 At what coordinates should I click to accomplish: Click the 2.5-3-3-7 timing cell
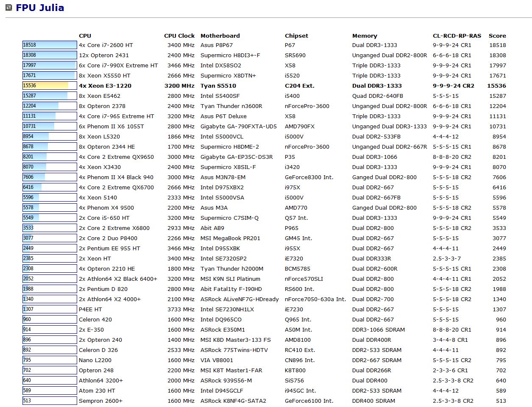click(447, 258)
